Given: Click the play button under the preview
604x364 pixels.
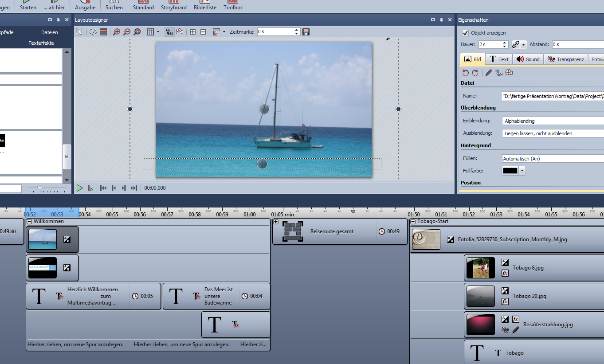Looking at the screenshot, I should pos(79,188).
